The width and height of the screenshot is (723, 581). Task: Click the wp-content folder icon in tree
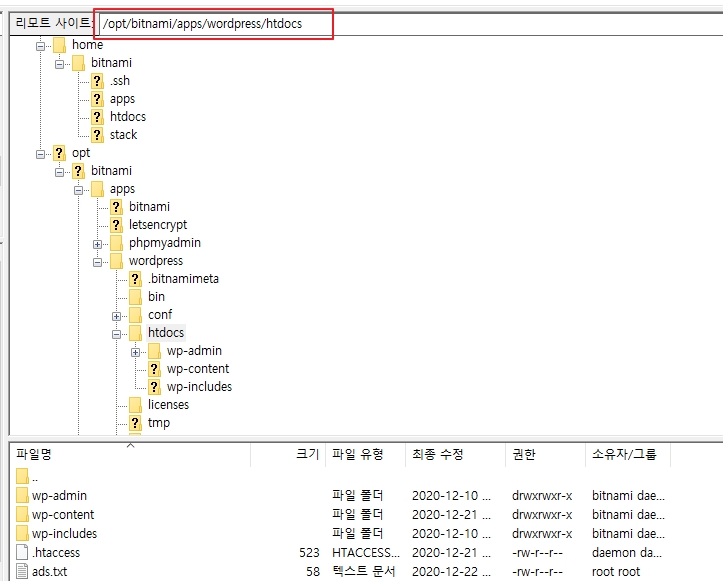pos(154,369)
